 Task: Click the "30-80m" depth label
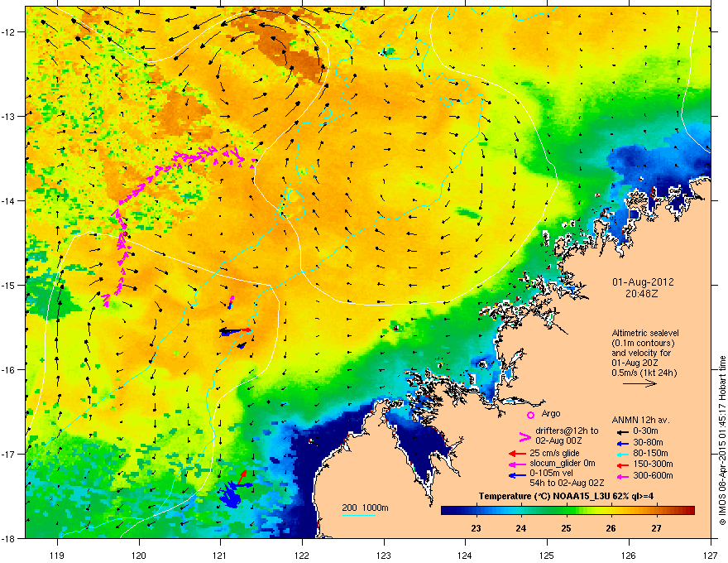click(648, 442)
